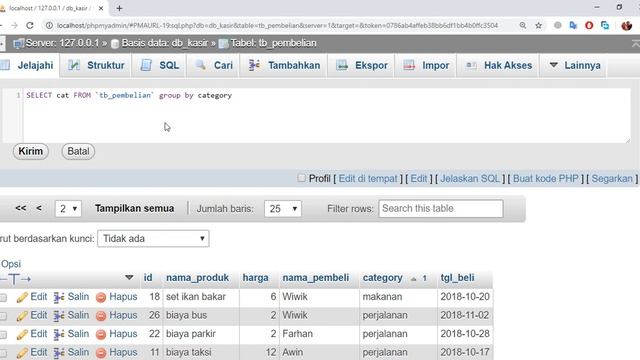Expand the Lainnya menu
Viewport: 640px width, 360px height.
(x=574, y=65)
